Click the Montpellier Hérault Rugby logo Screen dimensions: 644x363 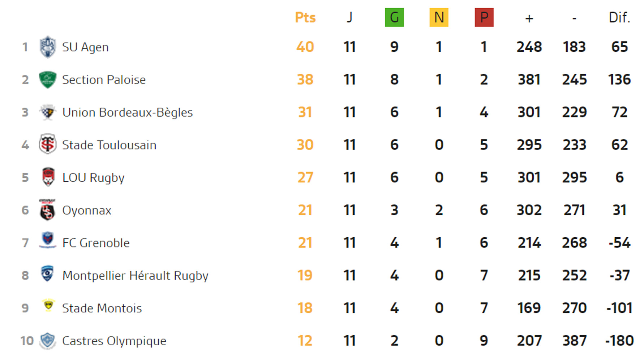pyautogui.click(x=47, y=273)
